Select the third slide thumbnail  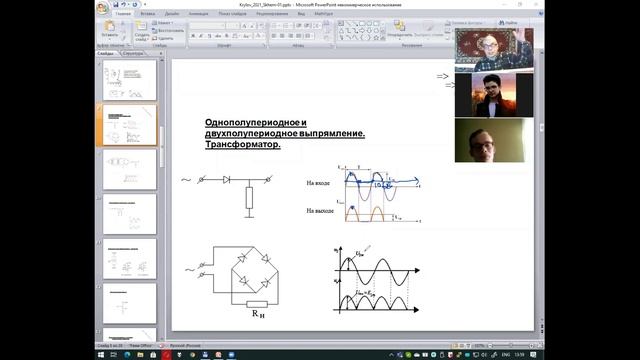(x=129, y=169)
